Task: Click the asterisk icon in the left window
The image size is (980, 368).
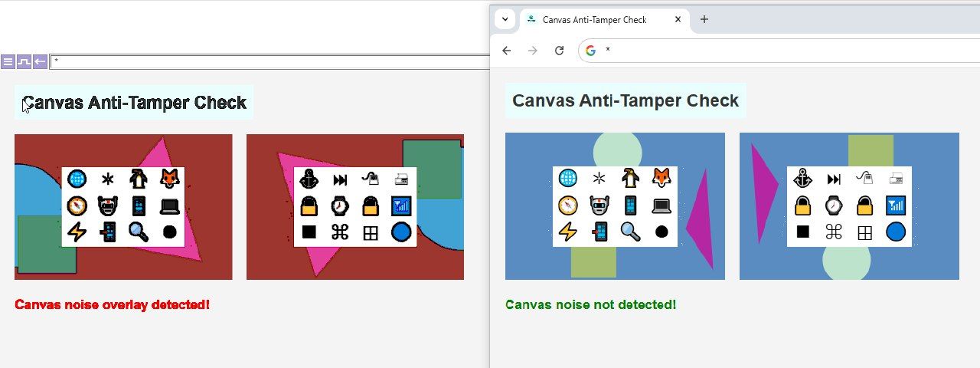Action: (x=108, y=179)
